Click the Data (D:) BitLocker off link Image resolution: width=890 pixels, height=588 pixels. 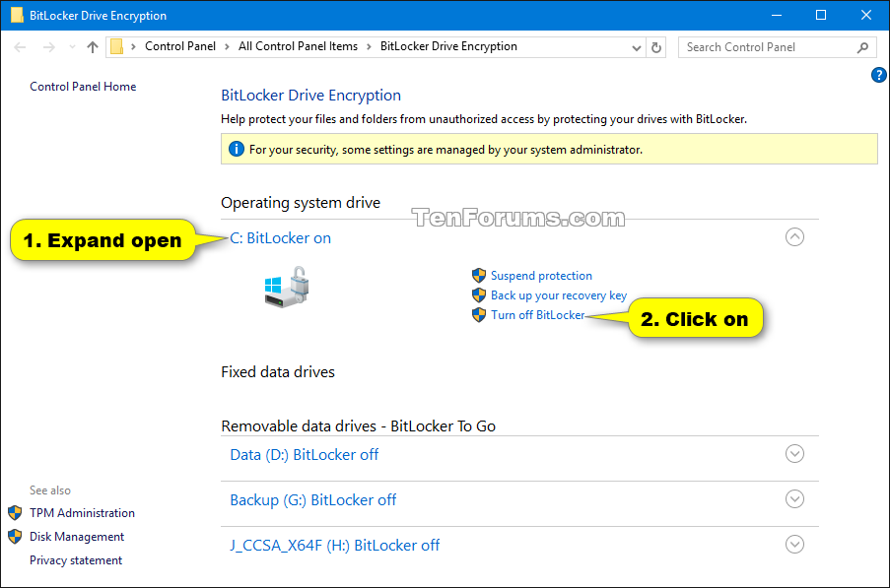pos(305,455)
